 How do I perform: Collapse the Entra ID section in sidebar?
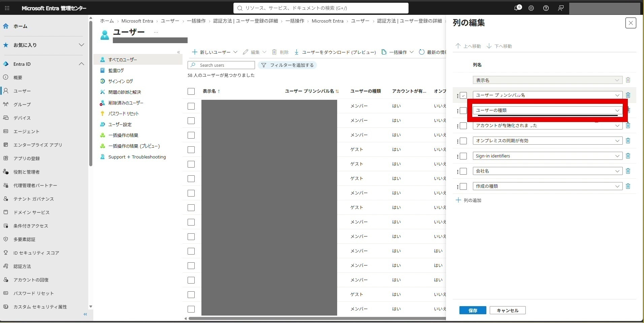[x=81, y=64]
